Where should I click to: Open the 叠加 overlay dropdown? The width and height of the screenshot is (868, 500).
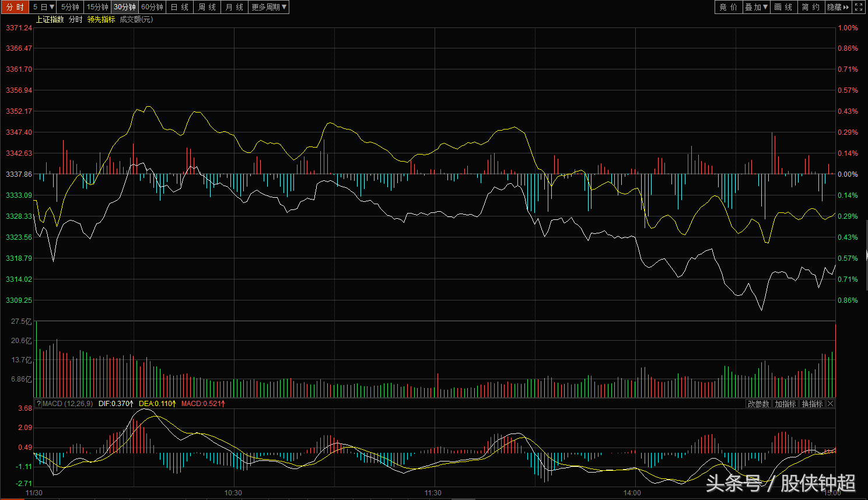tap(757, 7)
